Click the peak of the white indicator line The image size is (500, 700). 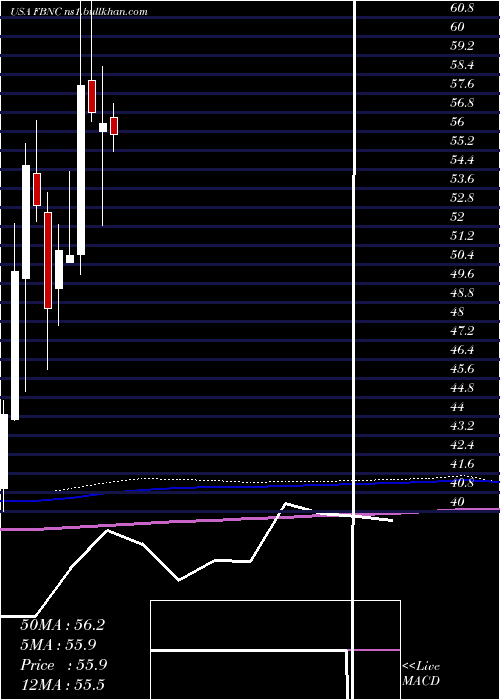point(286,503)
